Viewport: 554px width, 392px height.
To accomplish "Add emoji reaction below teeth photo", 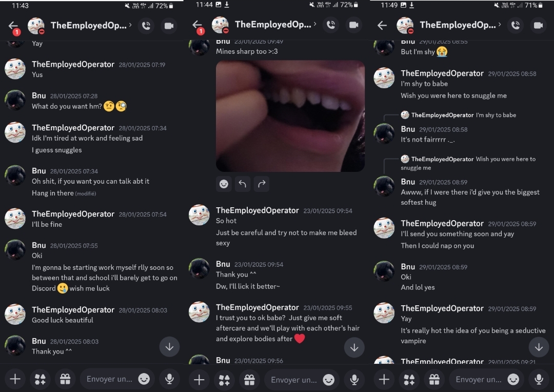I will pos(224,184).
